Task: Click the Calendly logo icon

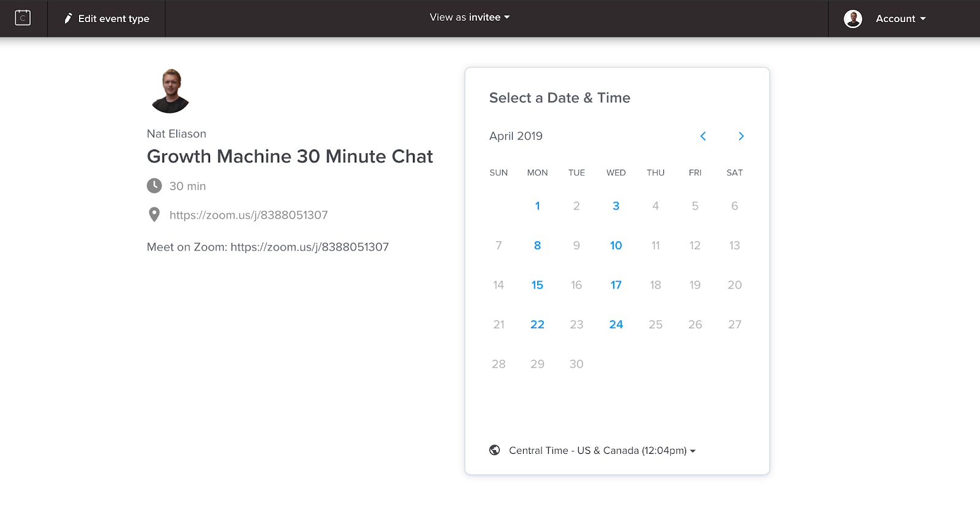Action: [23, 18]
